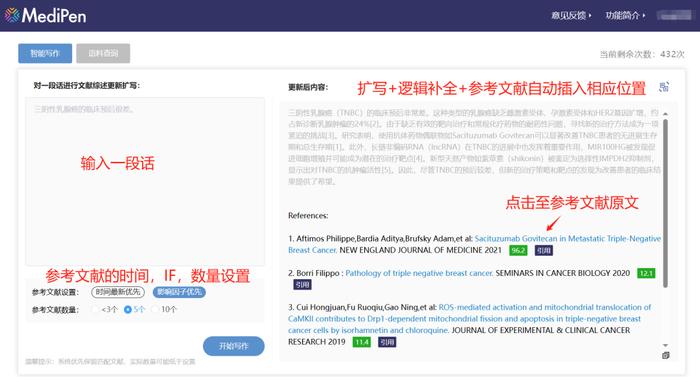Click the 12.1 impact factor badge
This screenshot has width=700, height=377.
pyautogui.click(x=646, y=273)
